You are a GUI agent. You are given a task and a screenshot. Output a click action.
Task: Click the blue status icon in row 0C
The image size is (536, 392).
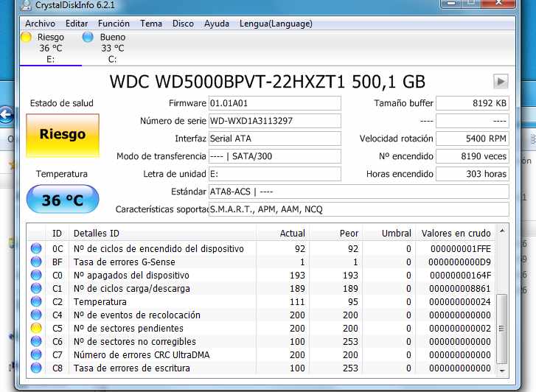tap(36, 248)
